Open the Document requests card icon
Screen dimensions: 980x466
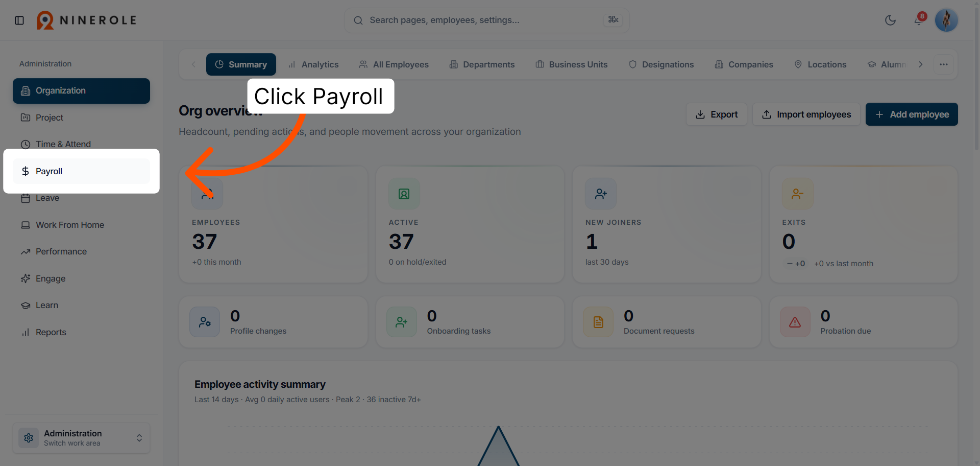[598, 322]
